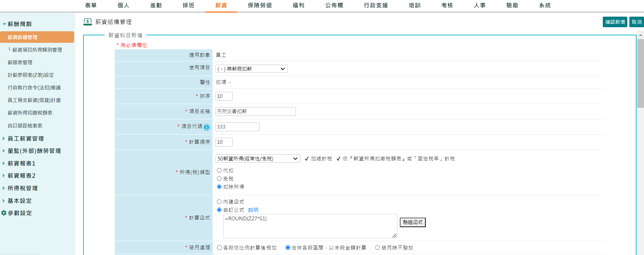Open the 福利 top menu
This screenshot has height=255, width=644.
[298, 5]
